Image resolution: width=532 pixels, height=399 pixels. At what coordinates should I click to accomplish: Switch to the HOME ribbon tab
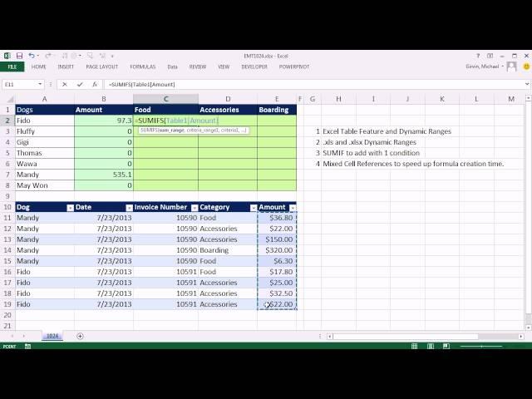click(x=39, y=66)
